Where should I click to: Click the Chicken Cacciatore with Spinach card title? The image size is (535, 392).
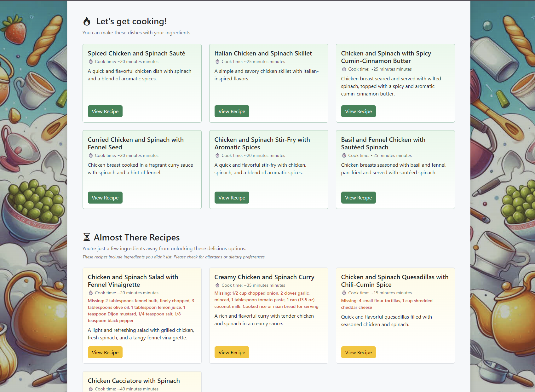(x=134, y=381)
